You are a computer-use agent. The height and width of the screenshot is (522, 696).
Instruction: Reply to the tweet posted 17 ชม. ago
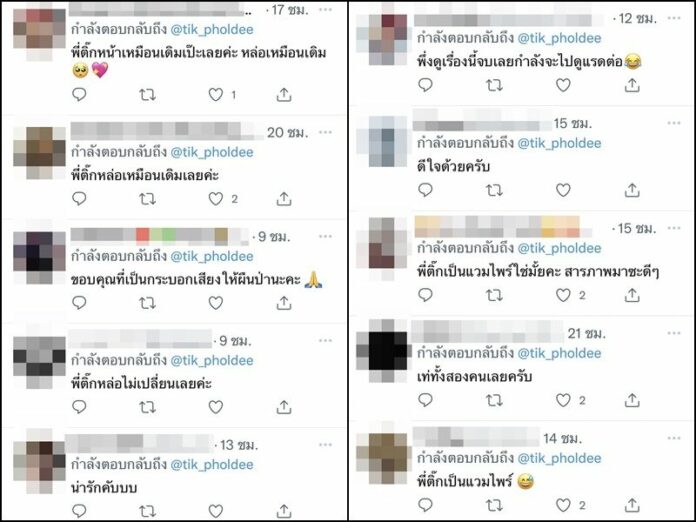tap(79, 95)
